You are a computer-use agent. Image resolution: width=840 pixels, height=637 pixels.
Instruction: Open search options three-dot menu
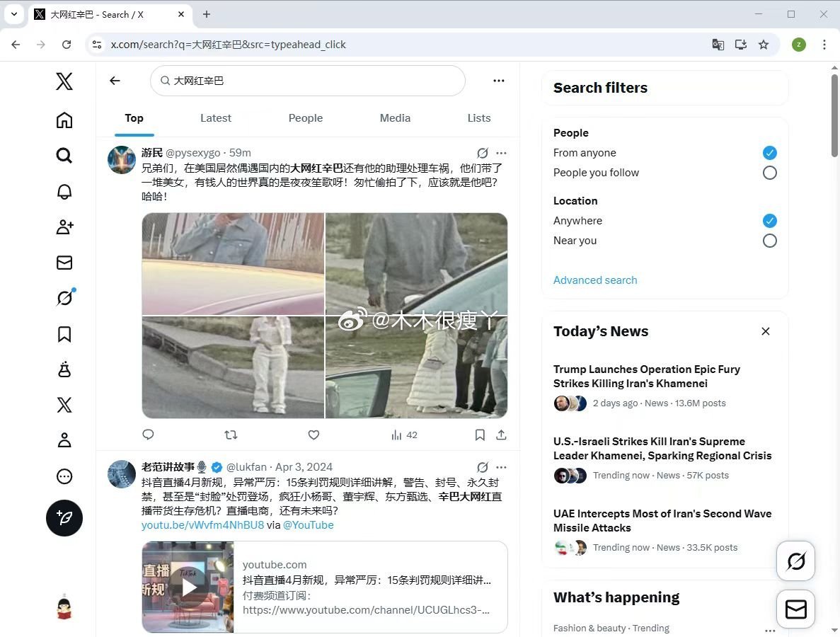(499, 81)
